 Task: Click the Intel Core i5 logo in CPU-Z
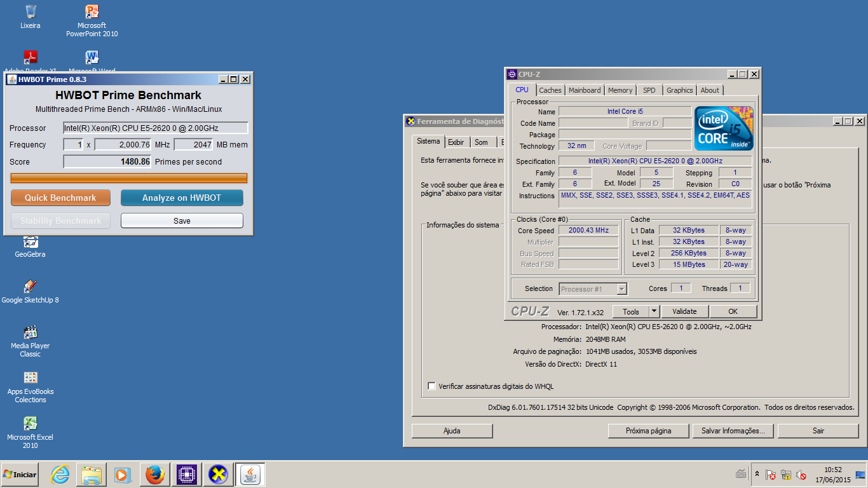pos(724,128)
